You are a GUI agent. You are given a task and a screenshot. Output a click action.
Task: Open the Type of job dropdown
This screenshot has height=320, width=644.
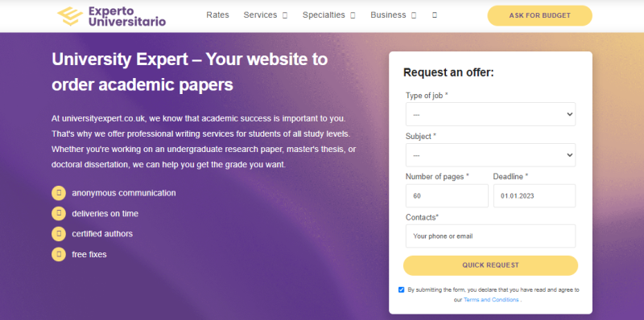tap(490, 114)
